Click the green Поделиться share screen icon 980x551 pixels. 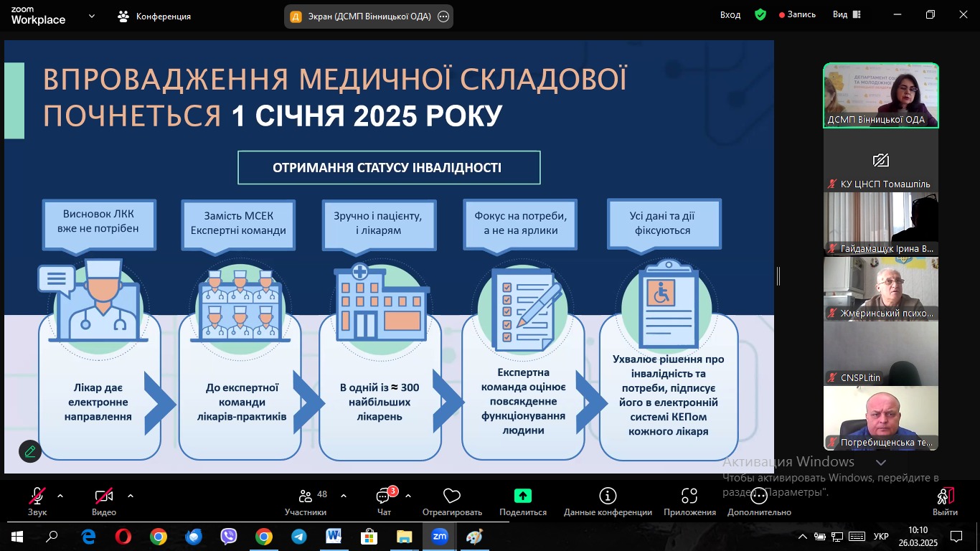tap(523, 496)
